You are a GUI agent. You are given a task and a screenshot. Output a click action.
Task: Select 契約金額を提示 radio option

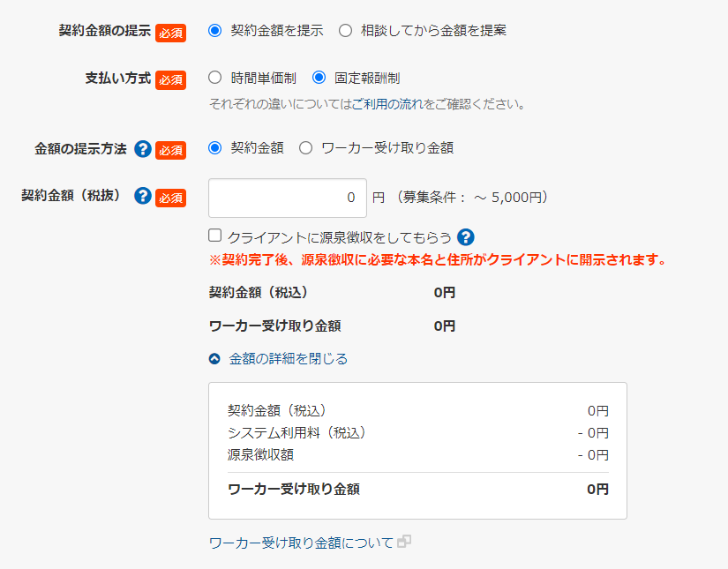click(x=214, y=31)
